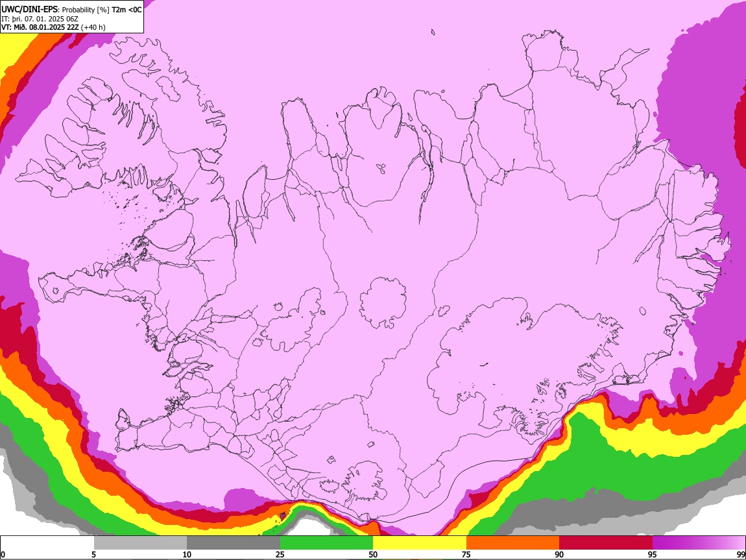Click the white 0–5 legend color segment
The image size is (746, 560).
pos(47,543)
